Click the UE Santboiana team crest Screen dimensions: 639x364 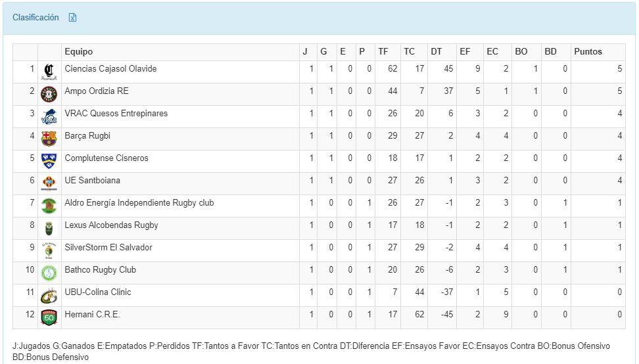coord(49,183)
